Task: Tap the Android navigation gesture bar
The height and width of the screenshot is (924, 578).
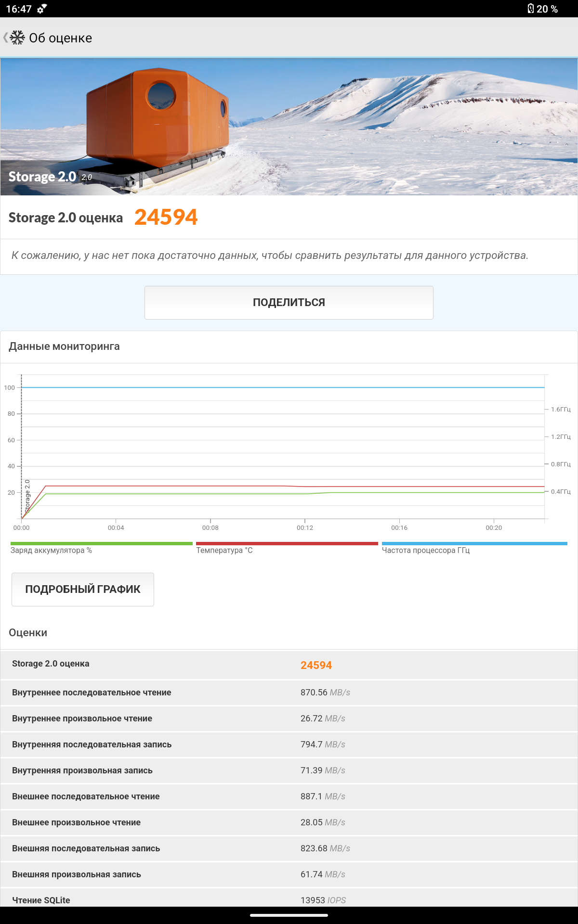Action: (289, 915)
